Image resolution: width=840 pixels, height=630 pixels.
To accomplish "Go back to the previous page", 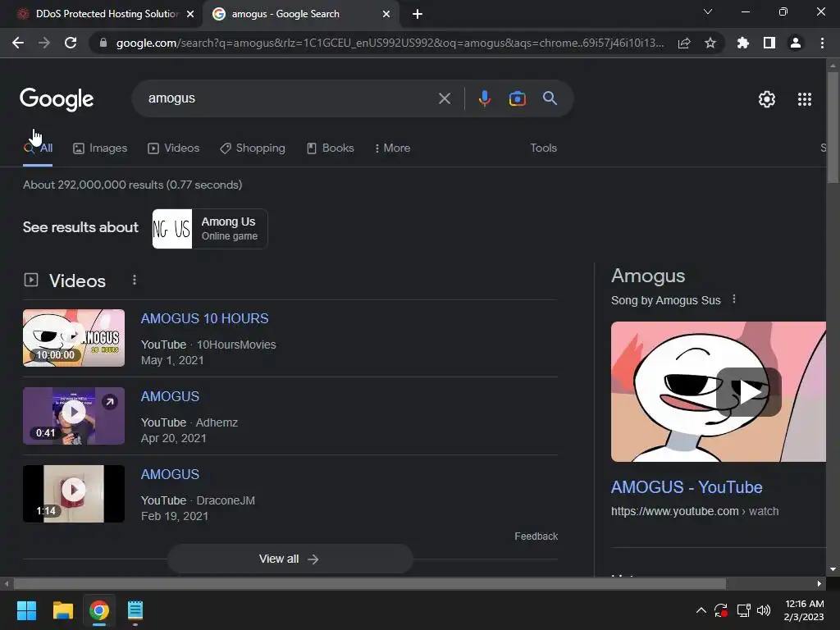I will pos(18,43).
